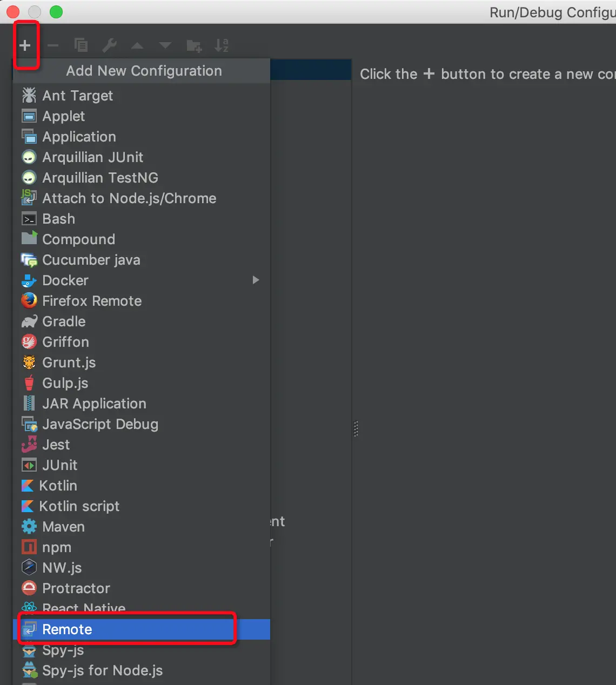Choose JUnit configuration type
The image size is (616, 685).
coord(142,465)
